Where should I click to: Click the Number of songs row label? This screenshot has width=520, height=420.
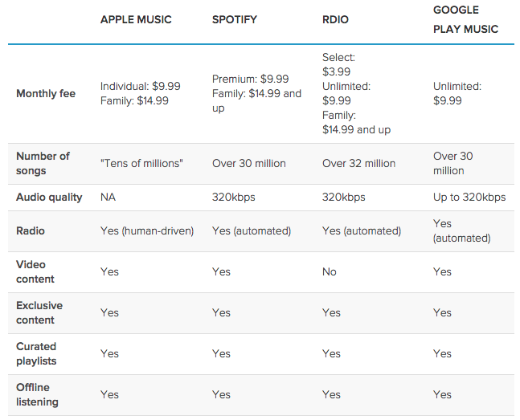(x=43, y=163)
